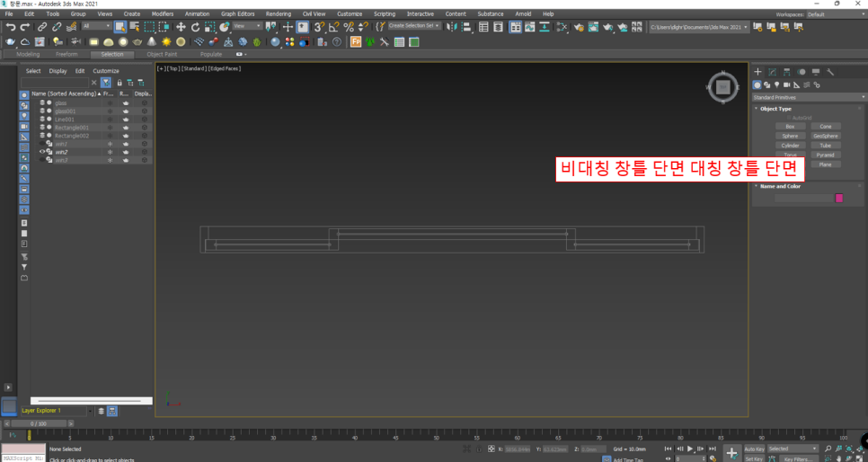
Task: Click the Cone primitive button
Action: pyautogui.click(x=826, y=127)
